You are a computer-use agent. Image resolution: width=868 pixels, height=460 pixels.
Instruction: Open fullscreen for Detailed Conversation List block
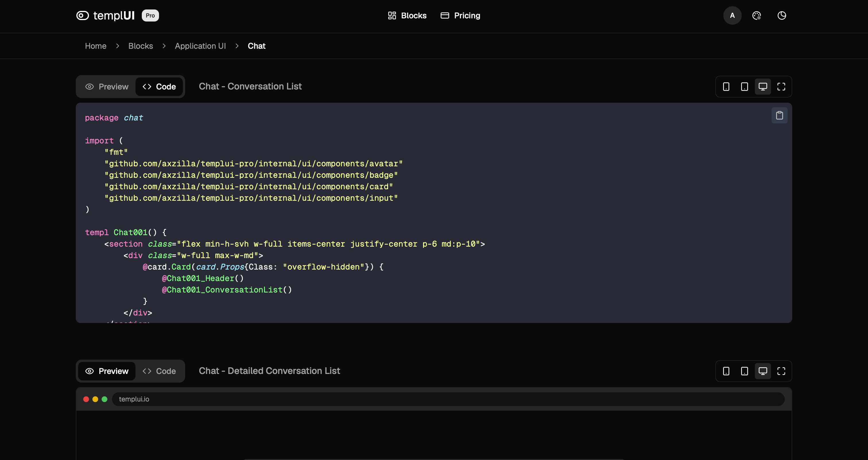tap(781, 371)
